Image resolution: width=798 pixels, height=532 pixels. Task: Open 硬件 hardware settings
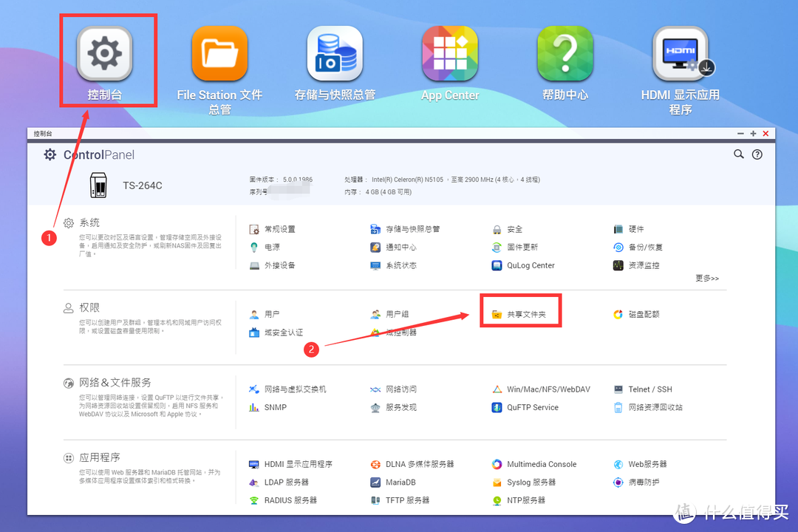pos(629,229)
